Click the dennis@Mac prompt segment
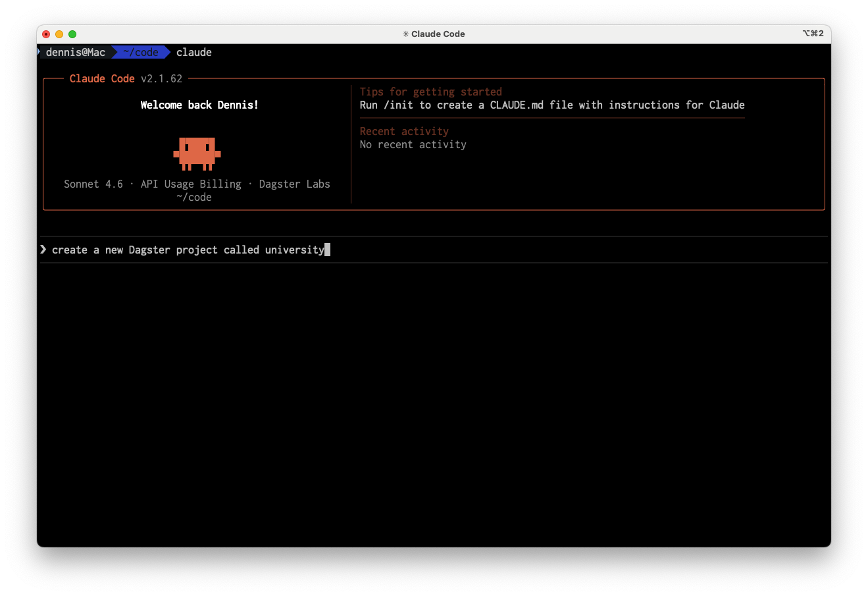868x596 pixels. coord(75,52)
